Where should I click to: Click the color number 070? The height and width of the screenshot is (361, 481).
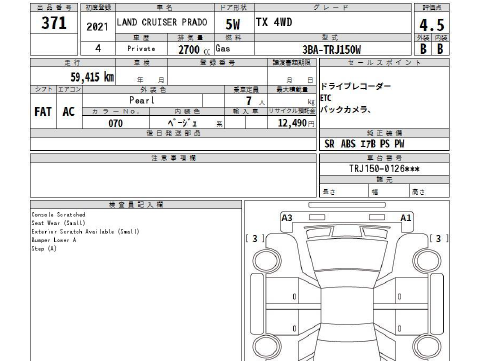pos(116,123)
